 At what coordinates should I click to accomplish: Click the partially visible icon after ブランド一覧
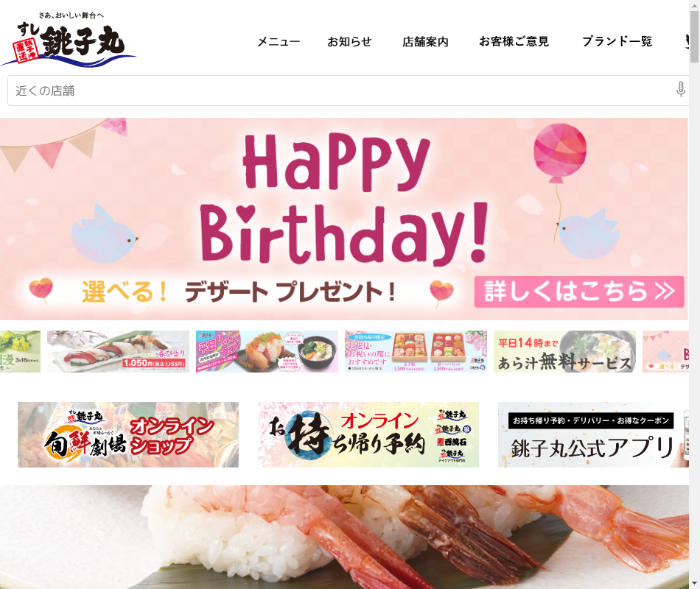(x=687, y=41)
